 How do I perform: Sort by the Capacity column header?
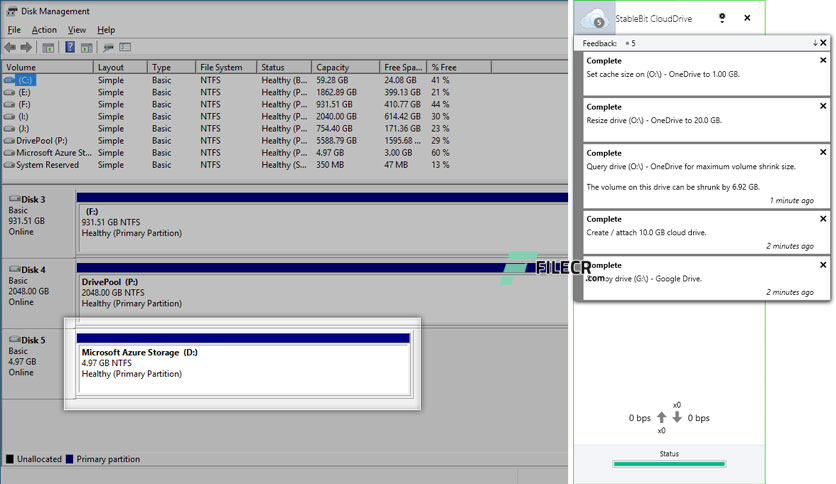tap(345, 67)
